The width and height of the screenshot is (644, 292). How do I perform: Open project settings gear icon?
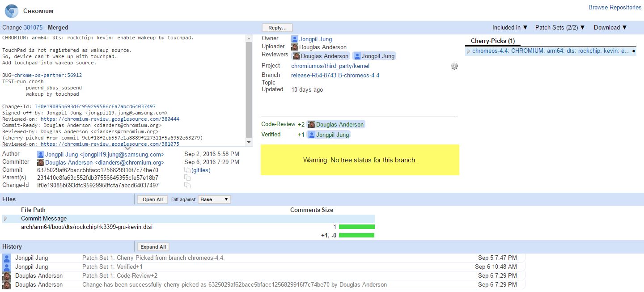tap(454, 66)
